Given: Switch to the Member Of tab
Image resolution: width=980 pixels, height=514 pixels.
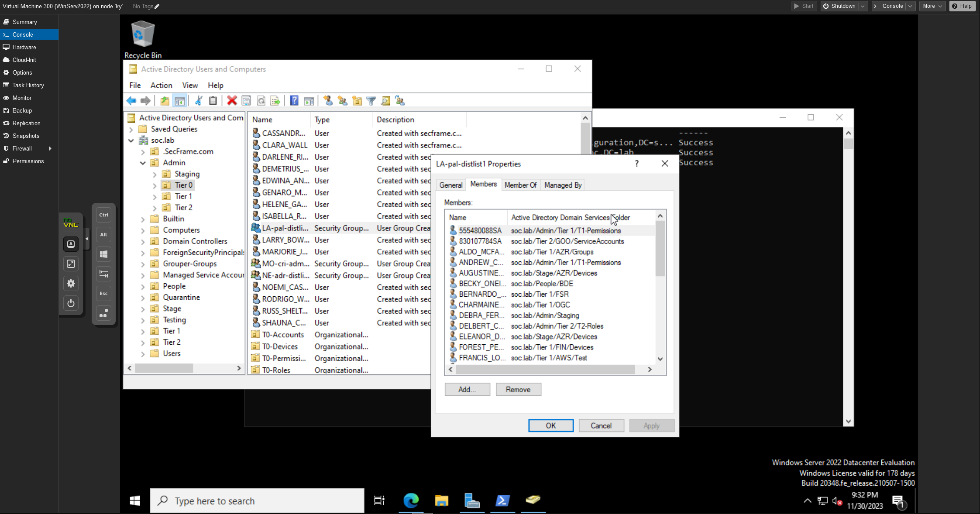Looking at the screenshot, I should [520, 185].
